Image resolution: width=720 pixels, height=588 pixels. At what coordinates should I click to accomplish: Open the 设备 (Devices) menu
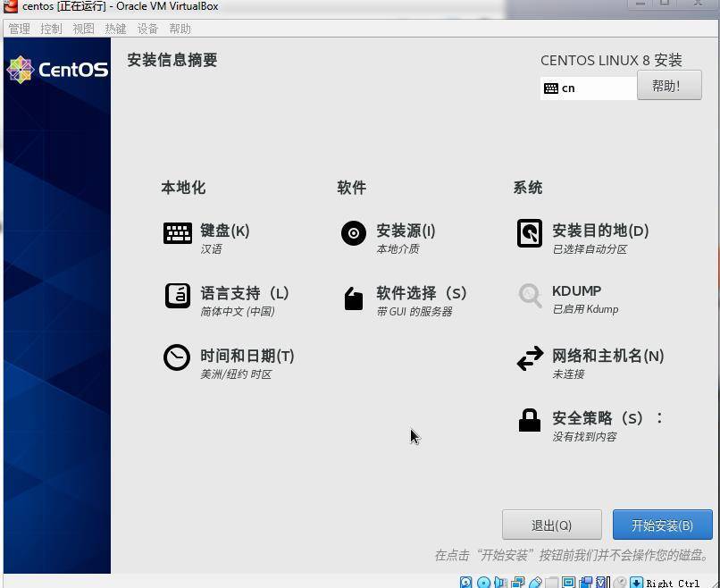coord(147,29)
